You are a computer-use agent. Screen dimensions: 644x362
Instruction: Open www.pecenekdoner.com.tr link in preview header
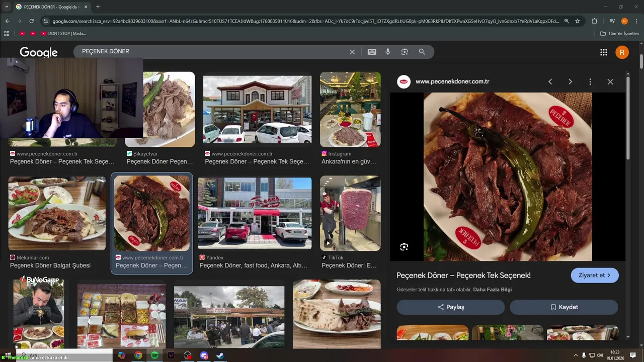pyautogui.click(x=452, y=81)
